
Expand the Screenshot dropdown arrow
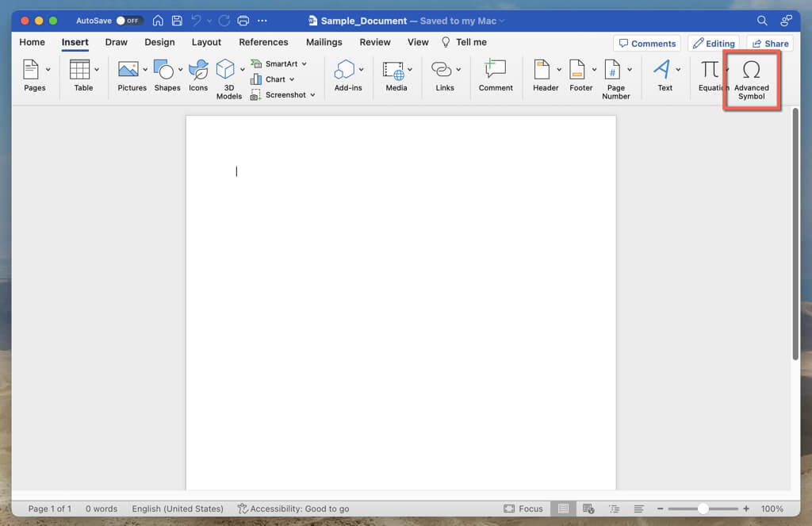312,95
